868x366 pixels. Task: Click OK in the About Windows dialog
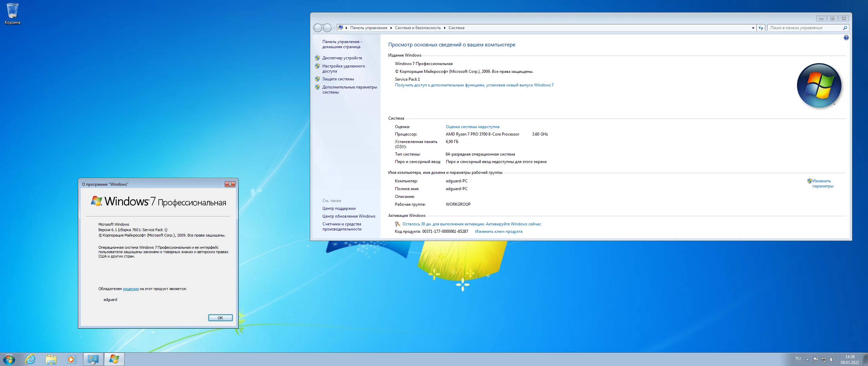[220, 318]
